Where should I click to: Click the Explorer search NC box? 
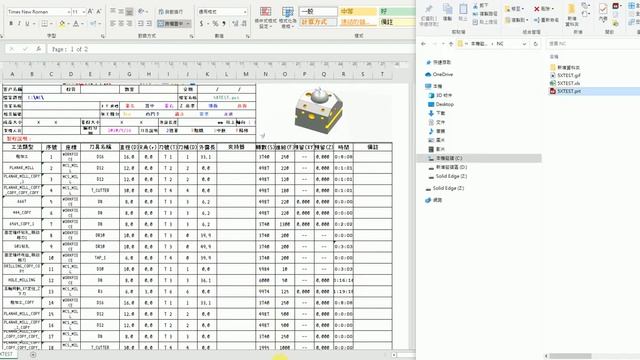pyautogui.click(x=593, y=44)
